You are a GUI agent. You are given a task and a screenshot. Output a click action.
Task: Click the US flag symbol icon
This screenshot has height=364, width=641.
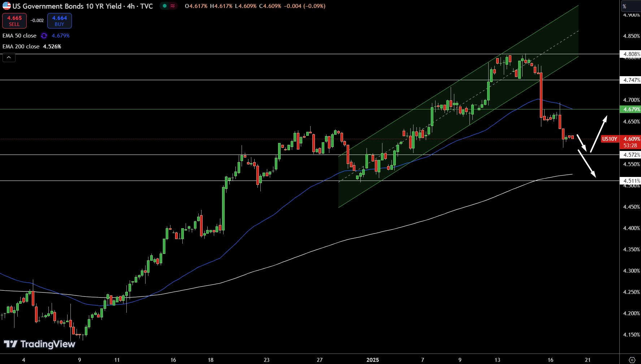pos(7,6)
